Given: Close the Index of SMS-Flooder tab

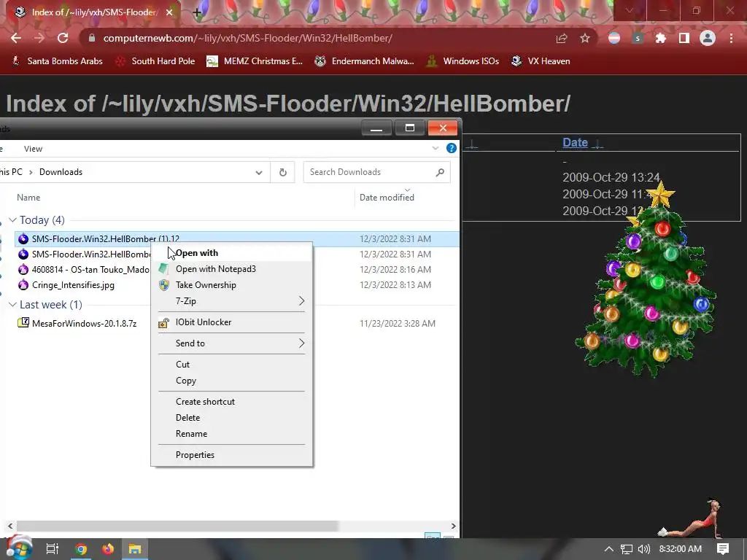Looking at the screenshot, I should [169, 12].
